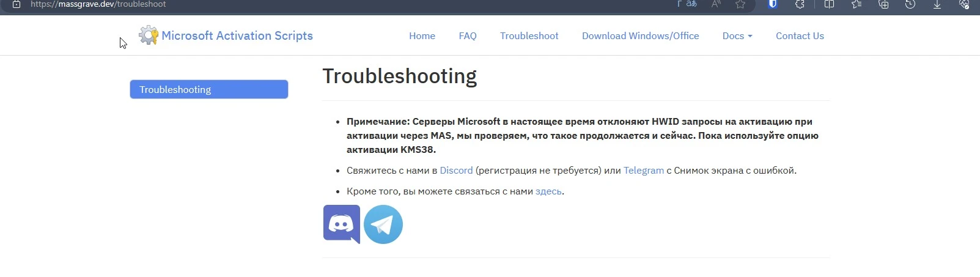
Task: Open the Extensions puzzle icon
Action: (x=800, y=4)
